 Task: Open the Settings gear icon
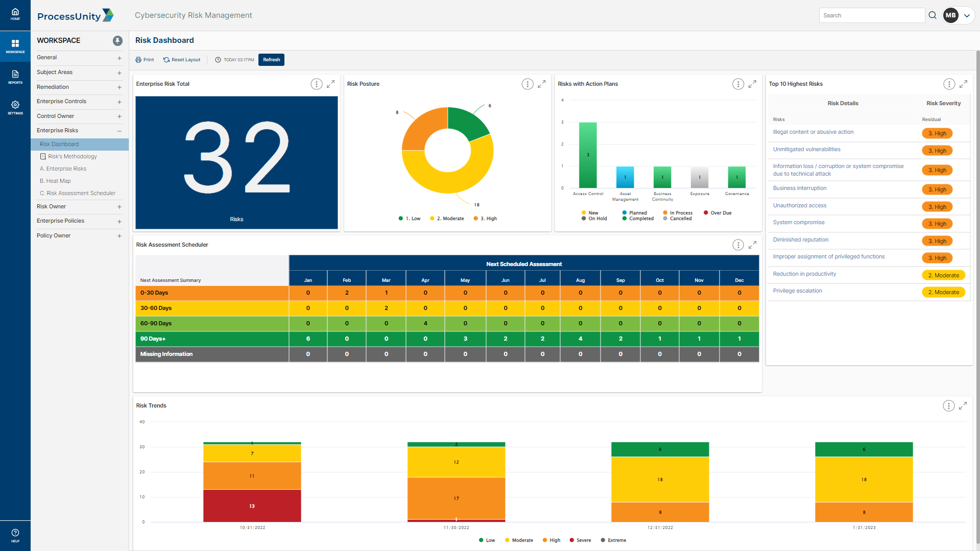pos(15,107)
